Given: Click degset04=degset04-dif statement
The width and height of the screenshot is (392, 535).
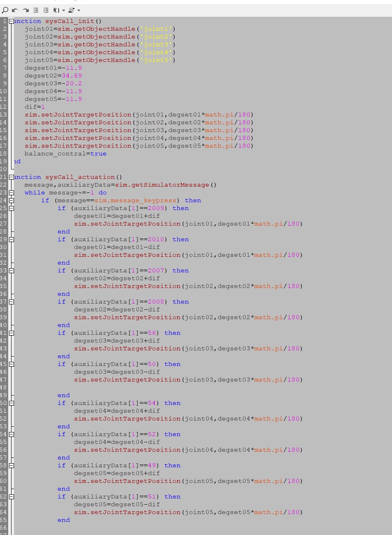Looking at the screenshot, I should coord(117,442).
